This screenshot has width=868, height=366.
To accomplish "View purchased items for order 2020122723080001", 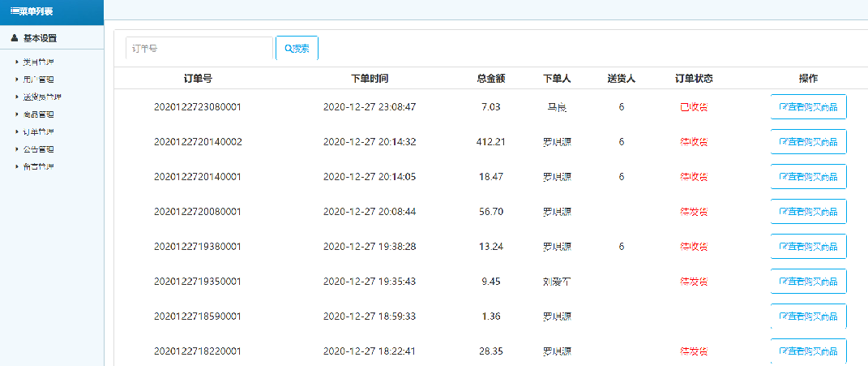I will (x=808, y=107).
